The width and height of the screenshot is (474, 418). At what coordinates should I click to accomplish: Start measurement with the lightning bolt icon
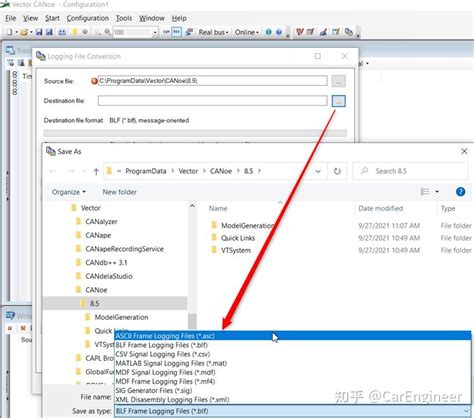(75, 32)
